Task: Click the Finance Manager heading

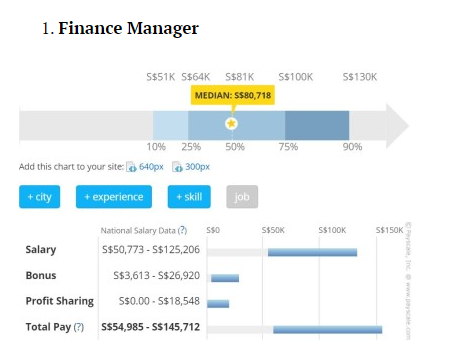Action: click(128, 28)
